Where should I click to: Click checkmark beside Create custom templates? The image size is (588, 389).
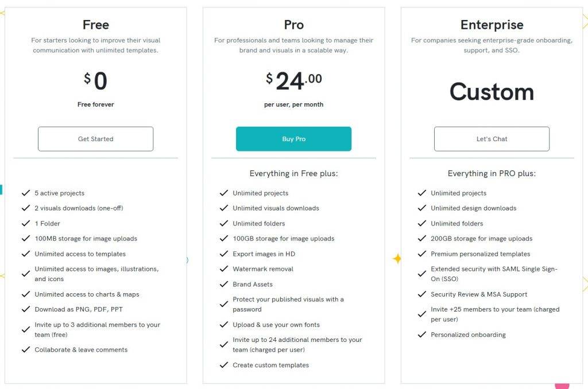point(223,365)
